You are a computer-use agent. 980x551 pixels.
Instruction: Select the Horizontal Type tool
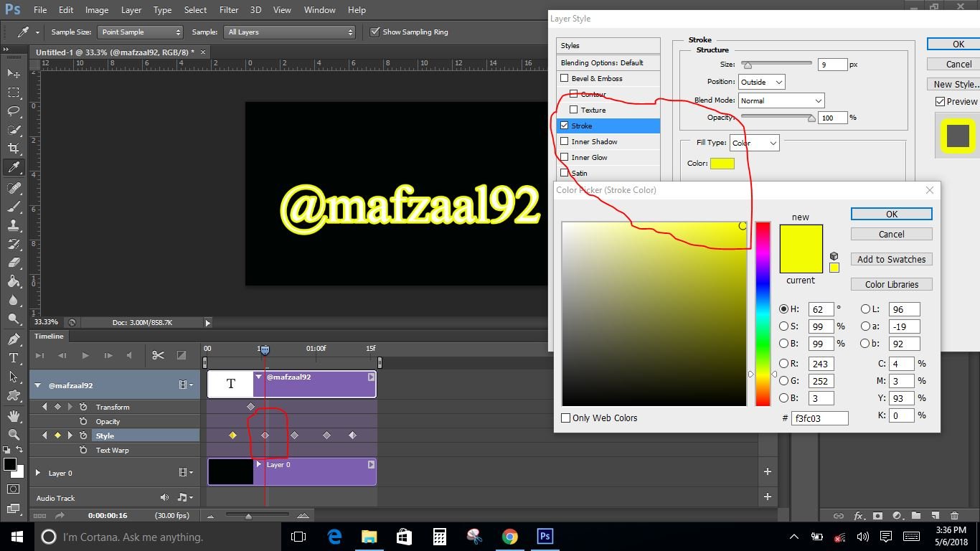click(14, 357)
